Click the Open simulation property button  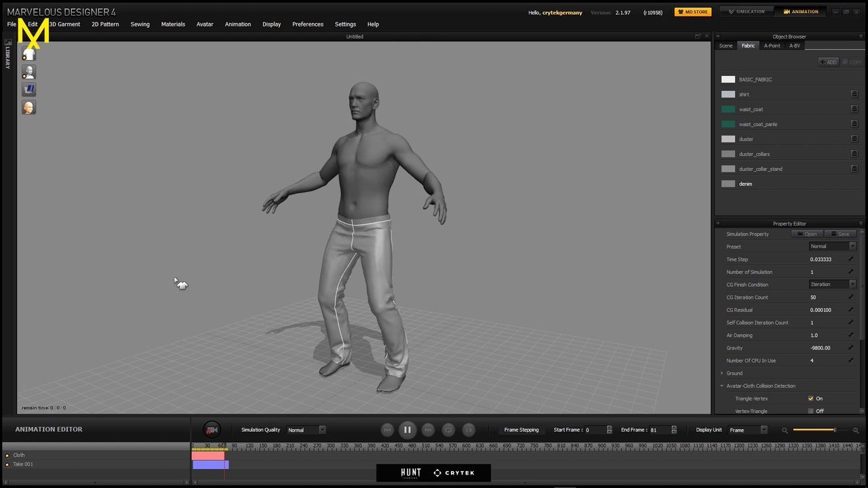click(x=807, y=234)
